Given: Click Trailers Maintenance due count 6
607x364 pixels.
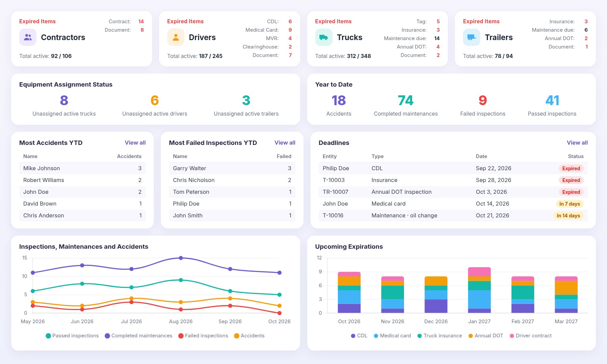Looking at the screenshot, I should click(586, 30).
